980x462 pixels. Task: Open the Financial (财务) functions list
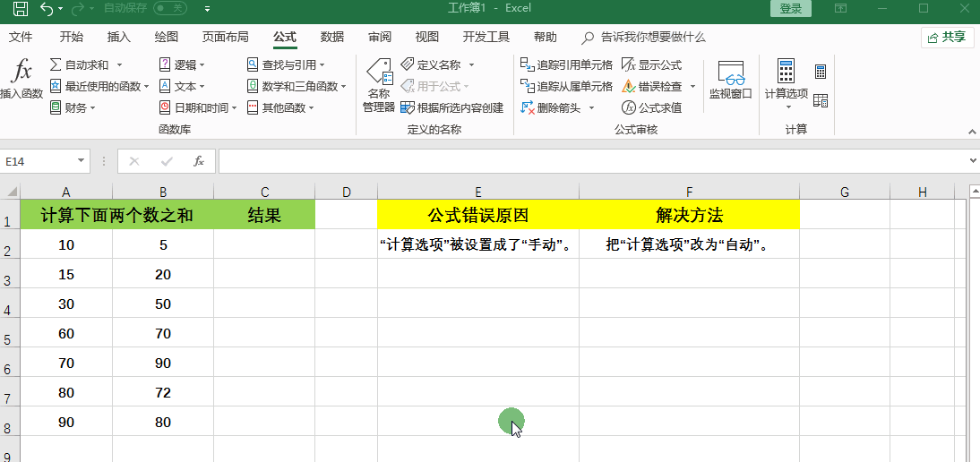coord(73,108)
